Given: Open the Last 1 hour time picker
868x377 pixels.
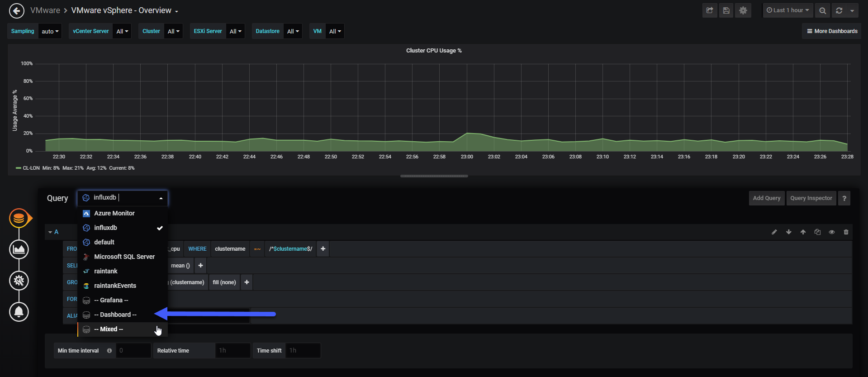Looking at the screenshot, I should click(x=788, y=10).
